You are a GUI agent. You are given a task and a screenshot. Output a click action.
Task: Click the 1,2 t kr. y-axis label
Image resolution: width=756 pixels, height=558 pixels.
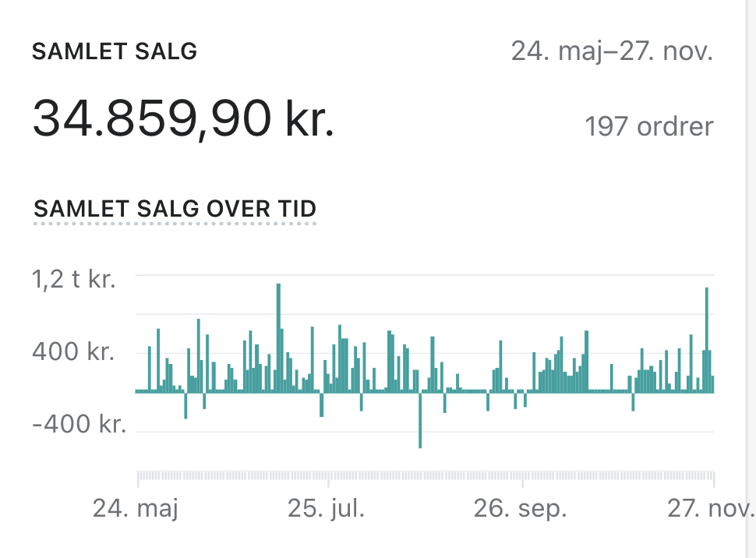(x=74, y=277)
